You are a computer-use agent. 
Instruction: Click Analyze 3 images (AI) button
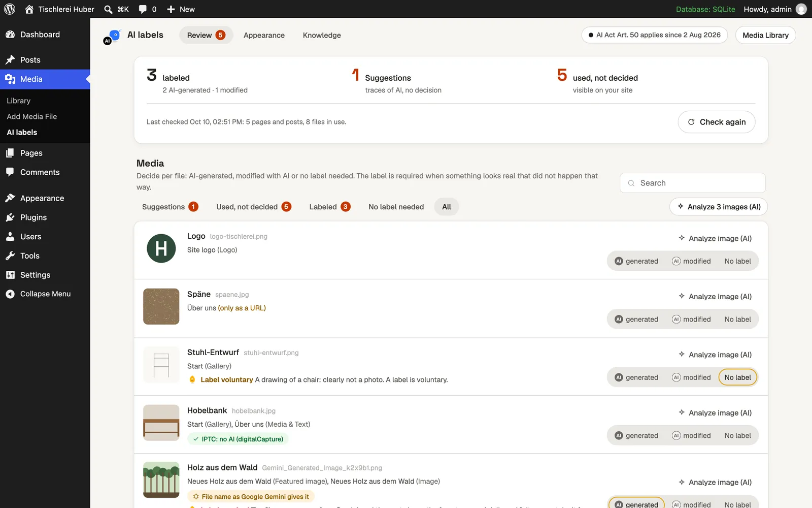pos(719,207)
